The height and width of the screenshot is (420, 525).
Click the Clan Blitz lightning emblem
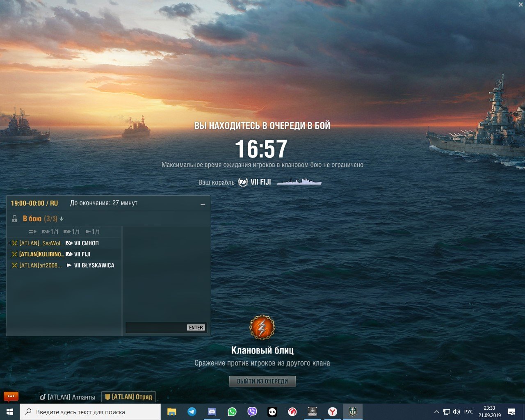click(262, 327)
